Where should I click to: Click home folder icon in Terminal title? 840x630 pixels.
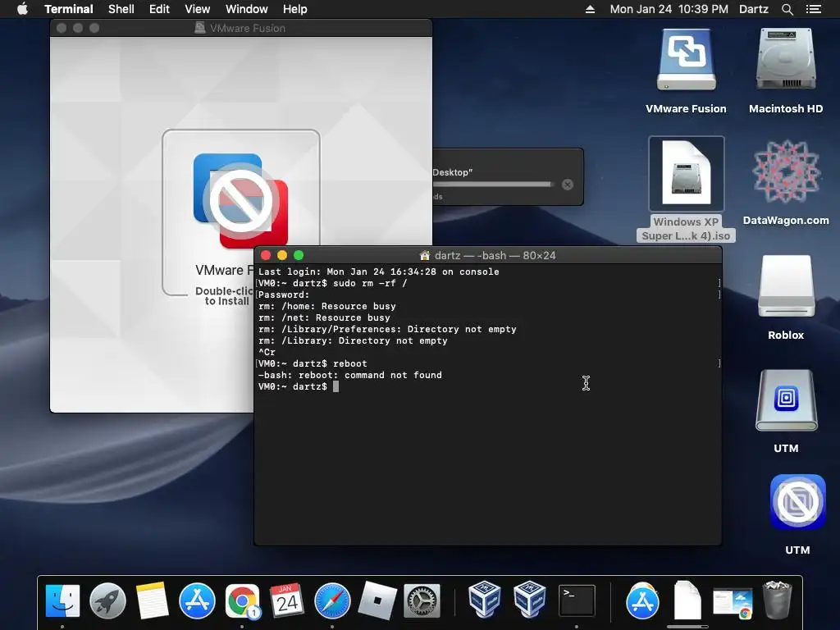(424, 256)
